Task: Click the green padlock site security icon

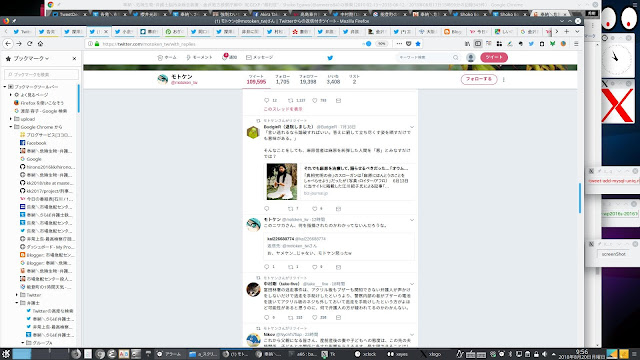Action: (97, 44)
